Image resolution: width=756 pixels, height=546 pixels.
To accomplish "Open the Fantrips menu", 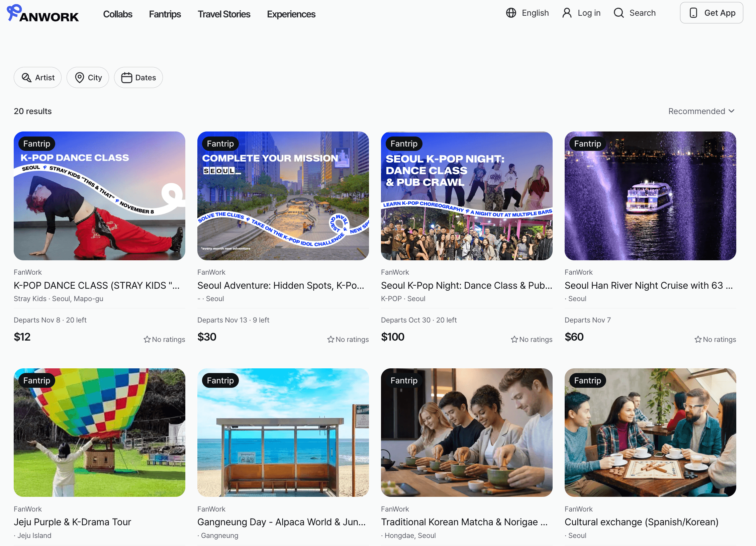I will 165,14.
